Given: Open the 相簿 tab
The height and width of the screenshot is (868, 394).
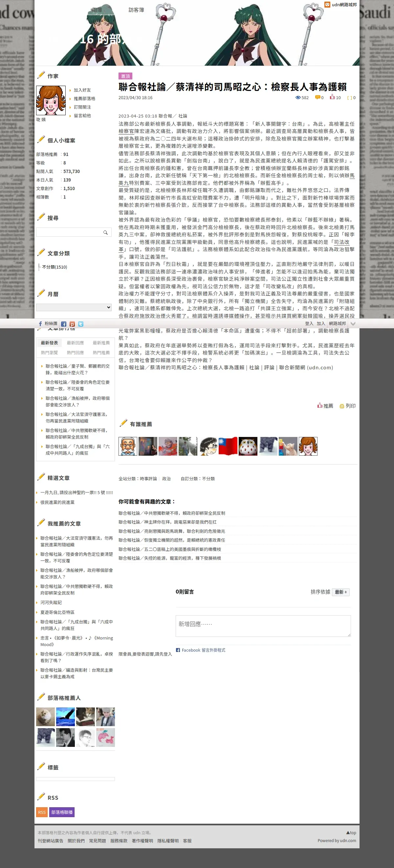Looking at the screenshot, I should 97,10.
